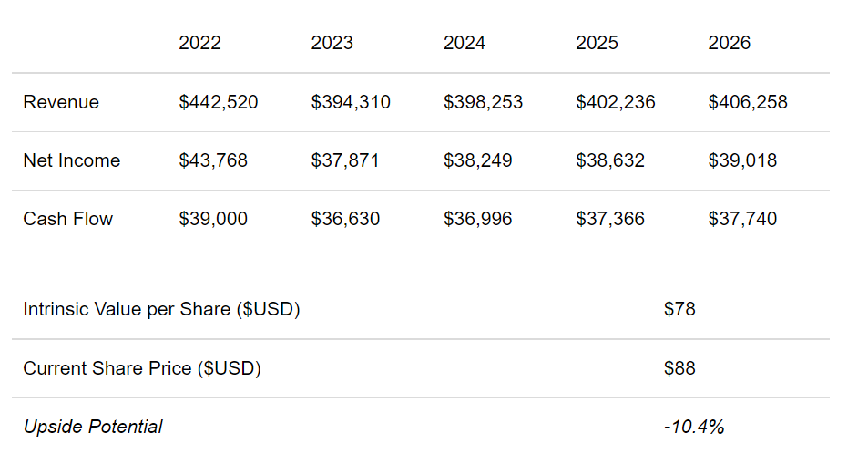The height and width of the screenshot is (454, 868).
Task: Click the $78 intrinsic value figure
Action: click(679, 309)
